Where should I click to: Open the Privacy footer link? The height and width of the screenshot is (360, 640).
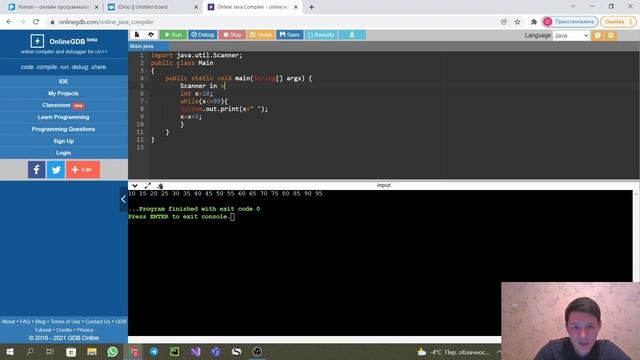85,330
